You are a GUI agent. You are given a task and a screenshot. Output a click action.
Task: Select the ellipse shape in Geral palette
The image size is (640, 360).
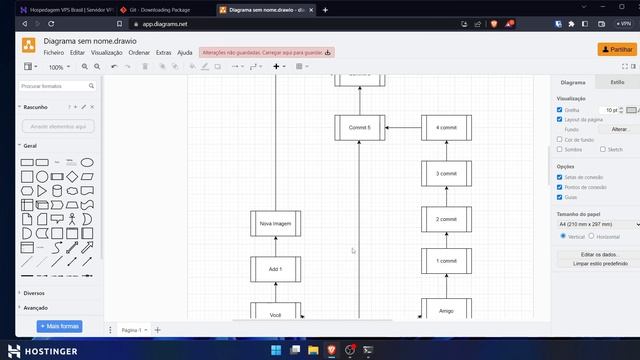tap(87, 162)
